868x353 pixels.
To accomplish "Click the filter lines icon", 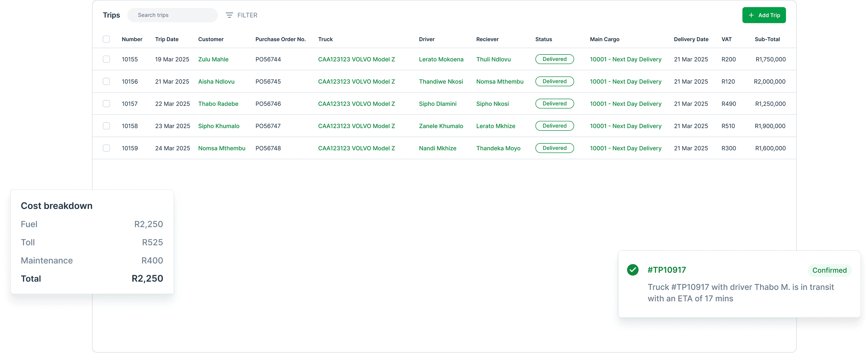I will point(229,15).
